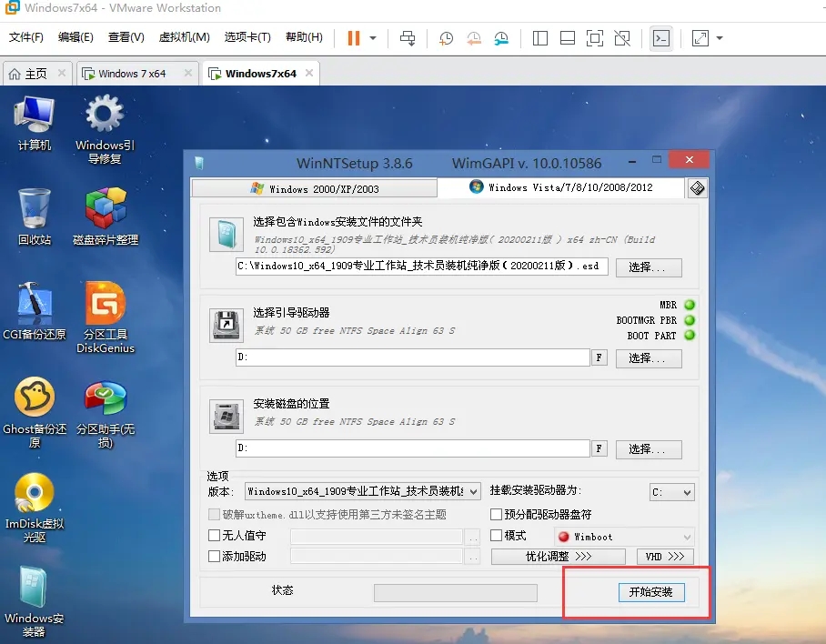Open 帮助(H) menu
826x644 pixels.
(x=304, y=37)
